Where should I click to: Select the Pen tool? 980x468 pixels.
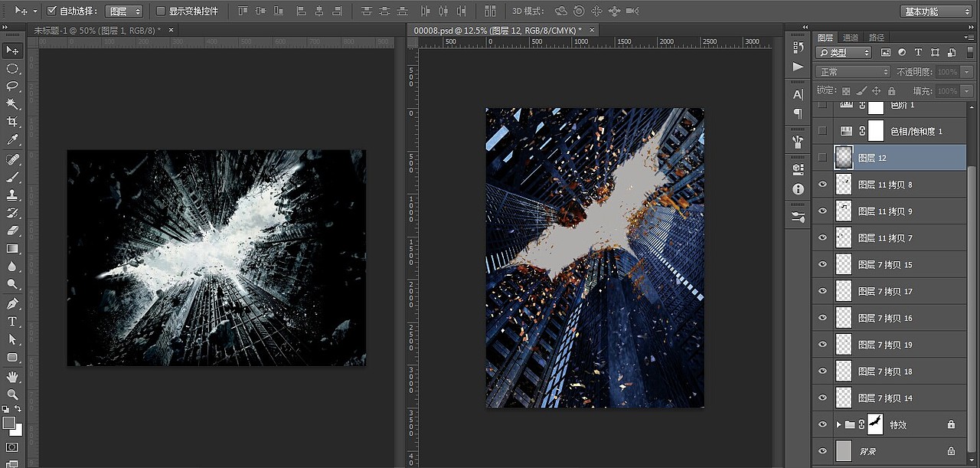click(x=12, y=303)
